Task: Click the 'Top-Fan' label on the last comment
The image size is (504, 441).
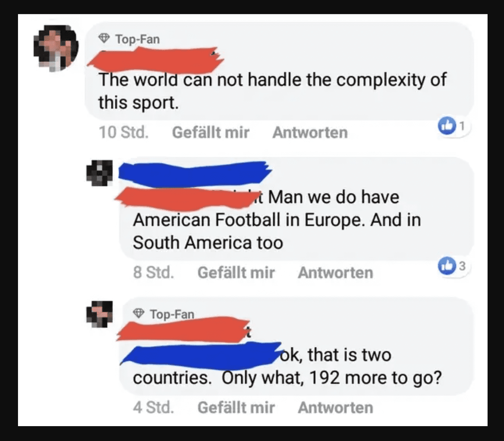Action: point(172,314)
